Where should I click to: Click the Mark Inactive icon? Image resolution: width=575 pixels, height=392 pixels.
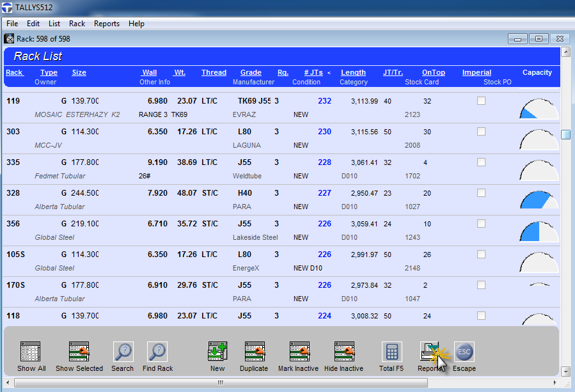pos(299,352)
